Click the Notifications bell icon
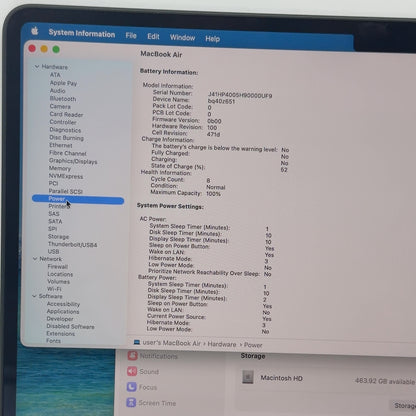The image size is (416, 416). point(132,355)
